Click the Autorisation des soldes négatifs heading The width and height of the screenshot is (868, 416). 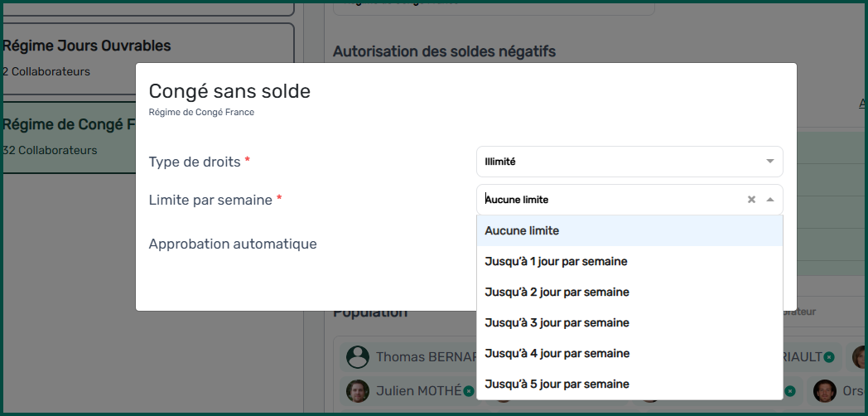[444, 51]
